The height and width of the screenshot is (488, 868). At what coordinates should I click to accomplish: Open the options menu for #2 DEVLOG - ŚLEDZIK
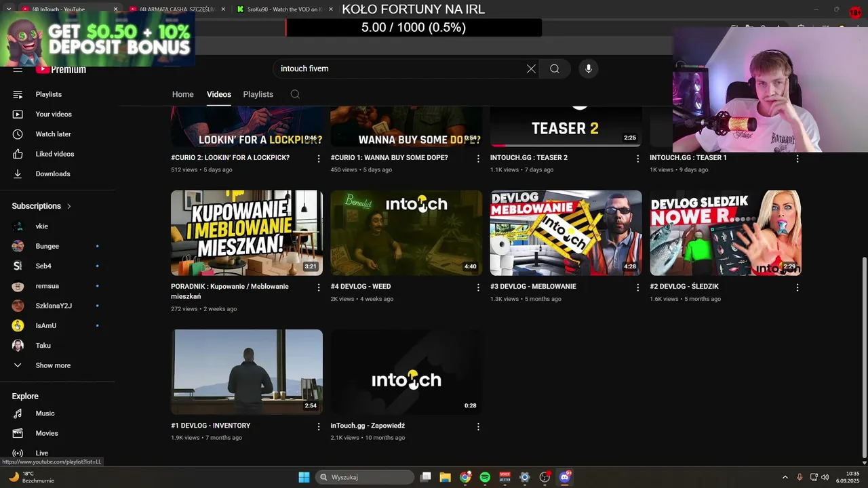[x=797, y=287]
